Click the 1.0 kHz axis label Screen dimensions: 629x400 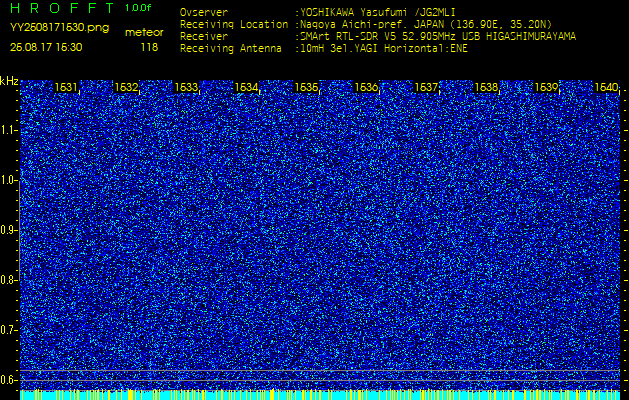pyautogui.click(x=7, y=181)
